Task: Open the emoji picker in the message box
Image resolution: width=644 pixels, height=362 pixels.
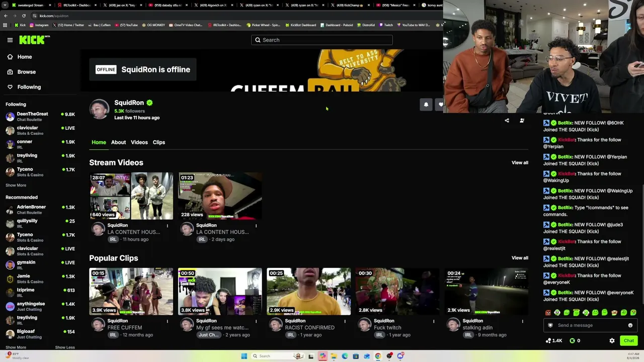Action: point(630,325)
